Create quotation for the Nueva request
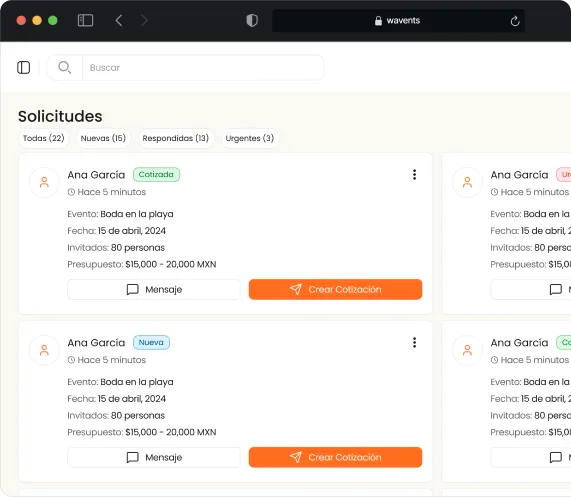Image resolution: width=571 pixels, height=497 pixels. click(335, 457)
